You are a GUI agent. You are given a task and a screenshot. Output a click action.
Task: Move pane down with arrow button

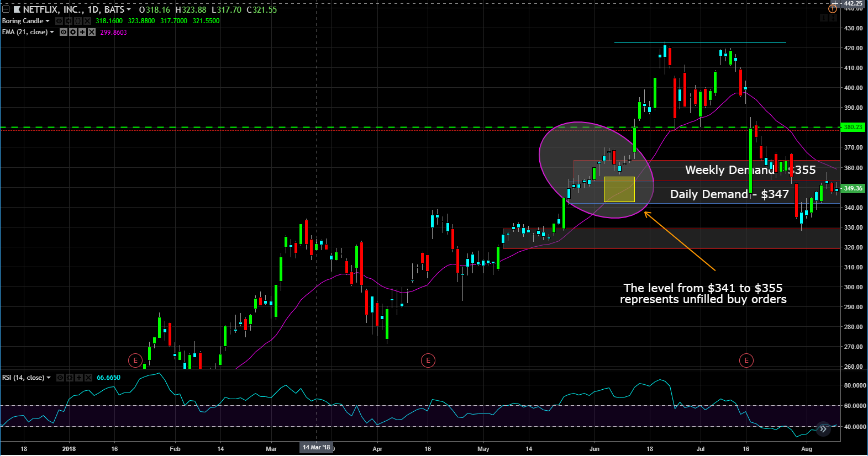click(x=824, y=18)
